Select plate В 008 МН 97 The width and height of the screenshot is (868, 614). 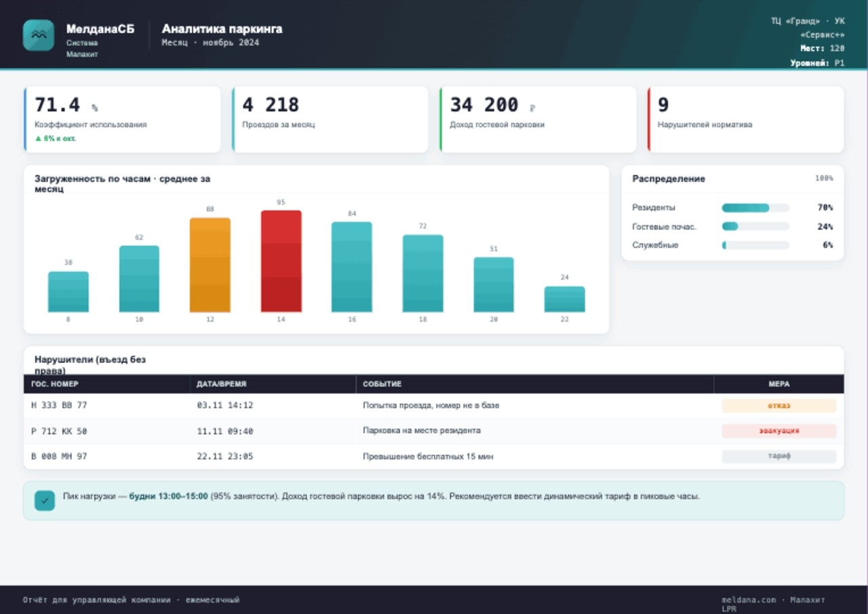coord(59,457)
